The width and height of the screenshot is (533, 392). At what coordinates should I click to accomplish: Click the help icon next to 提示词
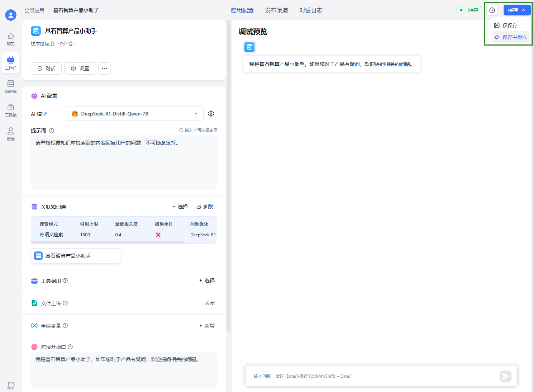click(52, 131)
